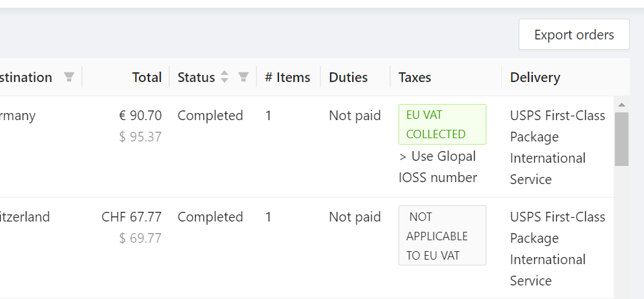Click the green EU VAT COLLECTED badge
This screenshot has width=644, height=299.
pos(442,124)
